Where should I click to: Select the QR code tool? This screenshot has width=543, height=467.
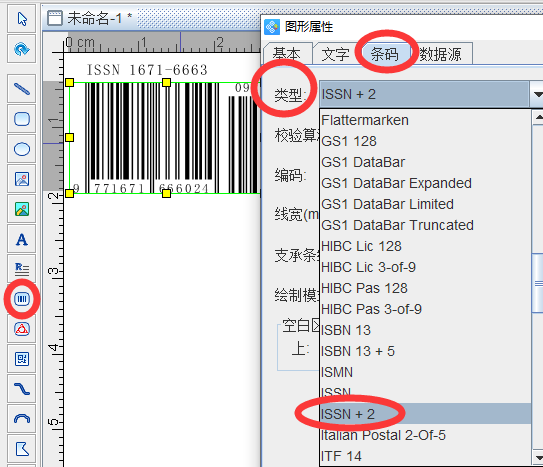21,359
